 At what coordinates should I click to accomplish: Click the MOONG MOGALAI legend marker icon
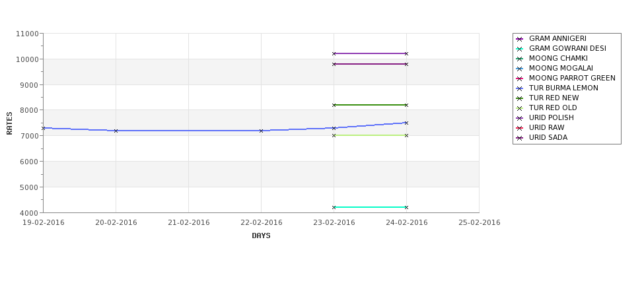click(x=520, y=69)
